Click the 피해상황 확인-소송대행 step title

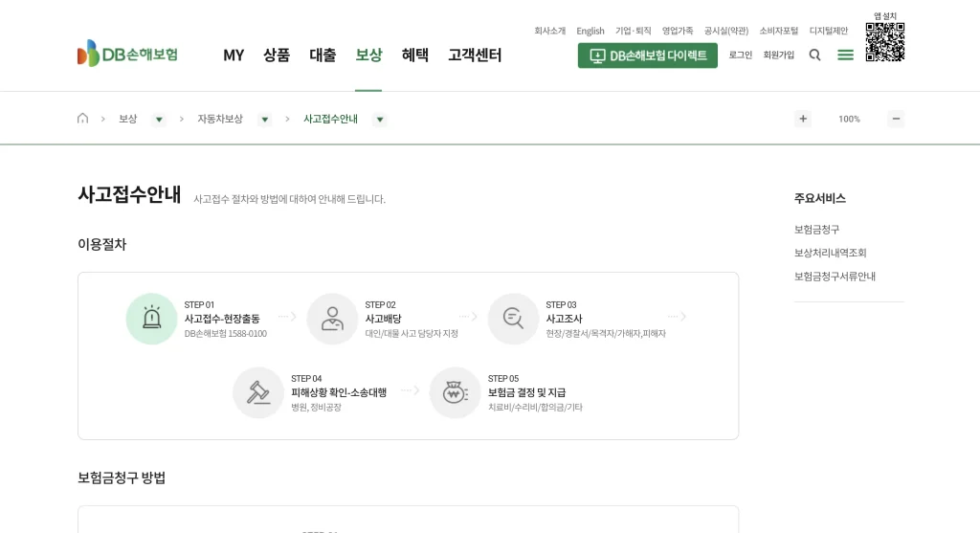tap(339, 392)
